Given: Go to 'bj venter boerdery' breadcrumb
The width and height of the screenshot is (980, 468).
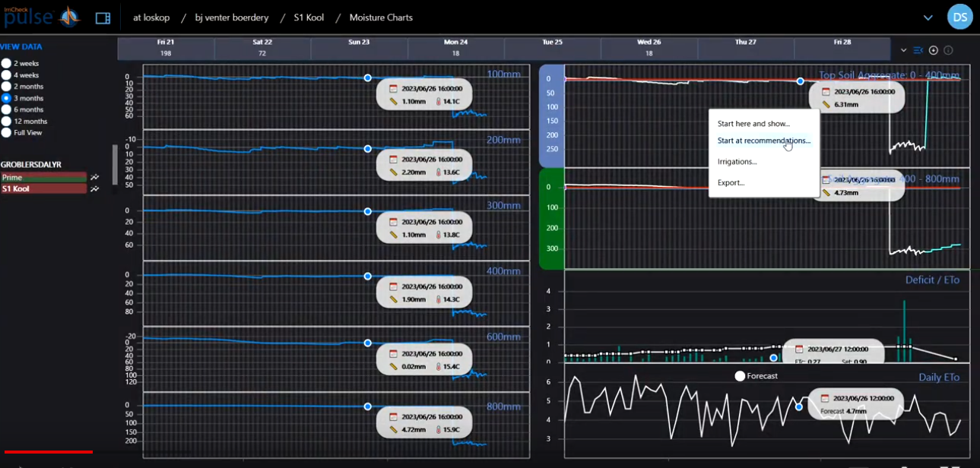Looking at the screenshot, I should click(x=232, y=17).
